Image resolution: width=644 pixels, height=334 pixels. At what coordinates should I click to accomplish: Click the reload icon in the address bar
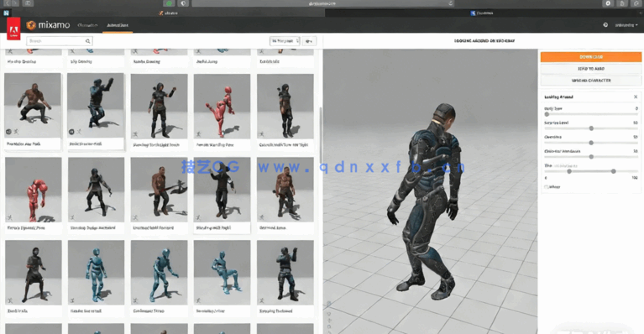click(x=451, y=3)
